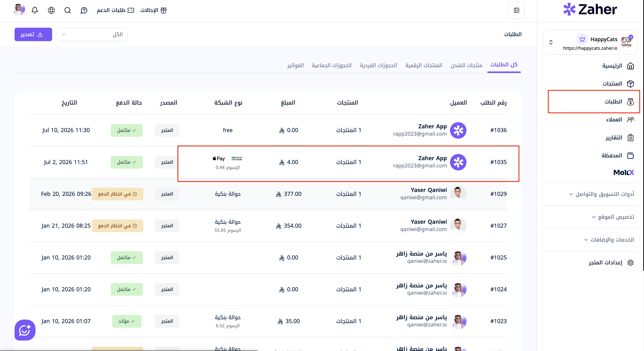Open the notifications bell

[35, 10]
